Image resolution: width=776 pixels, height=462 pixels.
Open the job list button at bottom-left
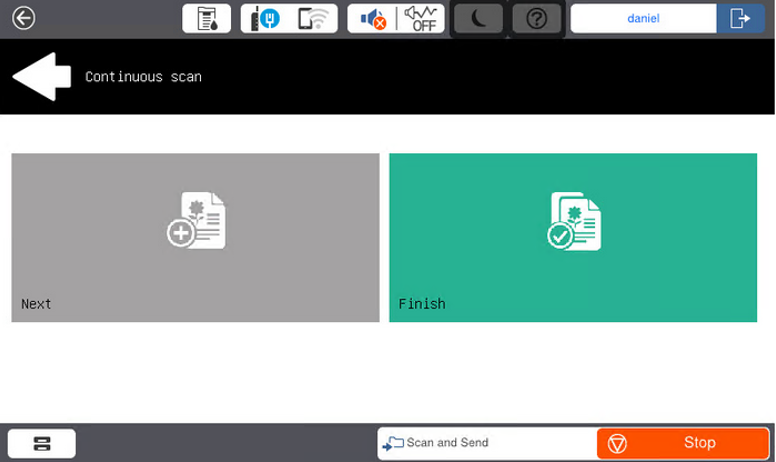[x=42, y=443]
